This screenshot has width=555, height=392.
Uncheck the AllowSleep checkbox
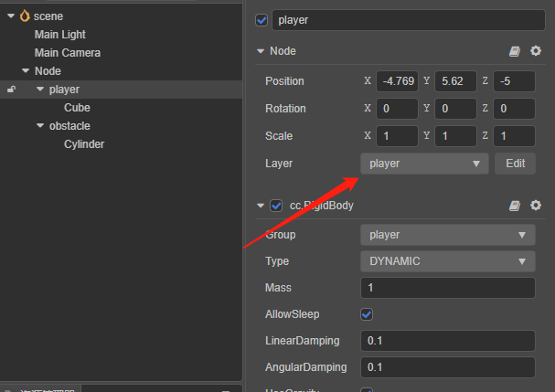pyautogui.click(x=367, y=314)
